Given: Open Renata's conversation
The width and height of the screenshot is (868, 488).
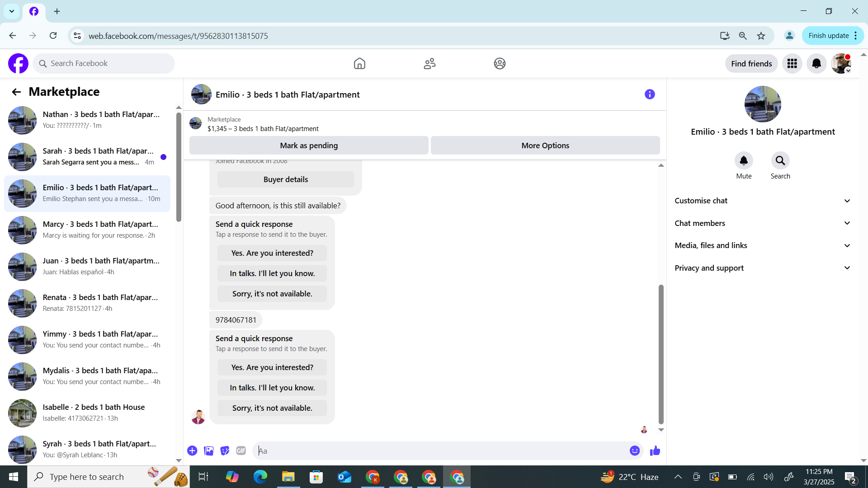Looking at the screenshot, I should click(x=87, y=303).
